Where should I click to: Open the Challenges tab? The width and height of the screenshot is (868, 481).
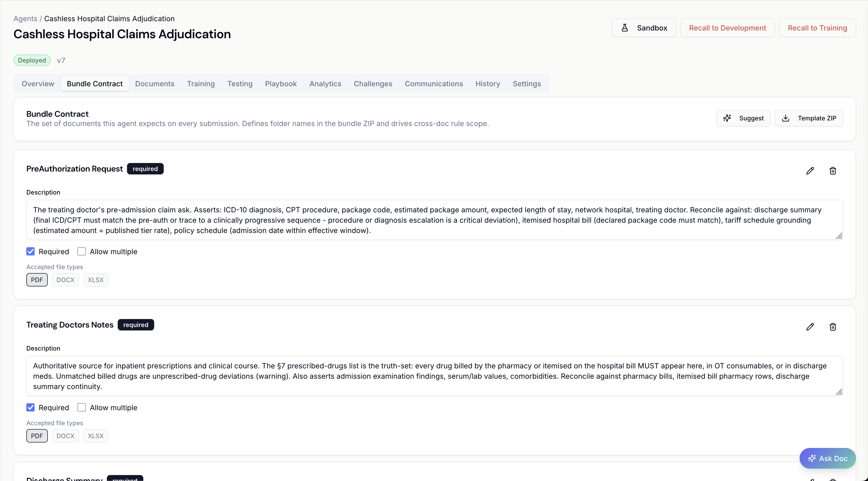point(373,84)
